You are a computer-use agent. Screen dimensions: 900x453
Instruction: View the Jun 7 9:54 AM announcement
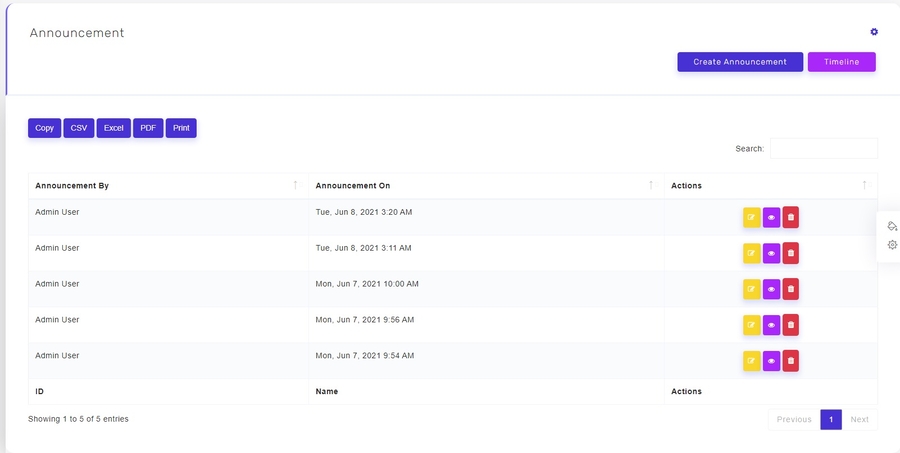point(771,360)
